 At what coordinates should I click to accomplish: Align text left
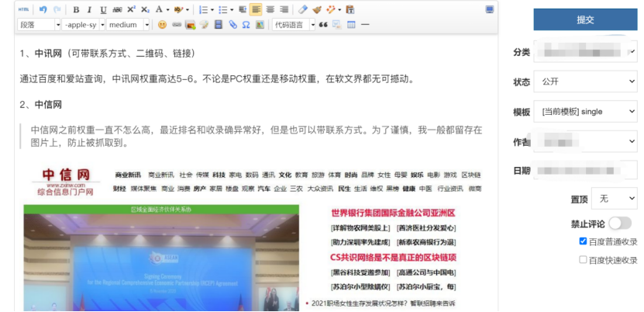click(257, 9)
